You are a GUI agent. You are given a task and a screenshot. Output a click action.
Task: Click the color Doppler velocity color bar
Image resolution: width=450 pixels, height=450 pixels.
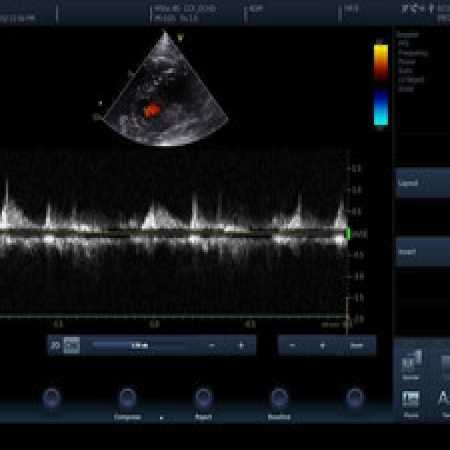click(x=381, y=85)
